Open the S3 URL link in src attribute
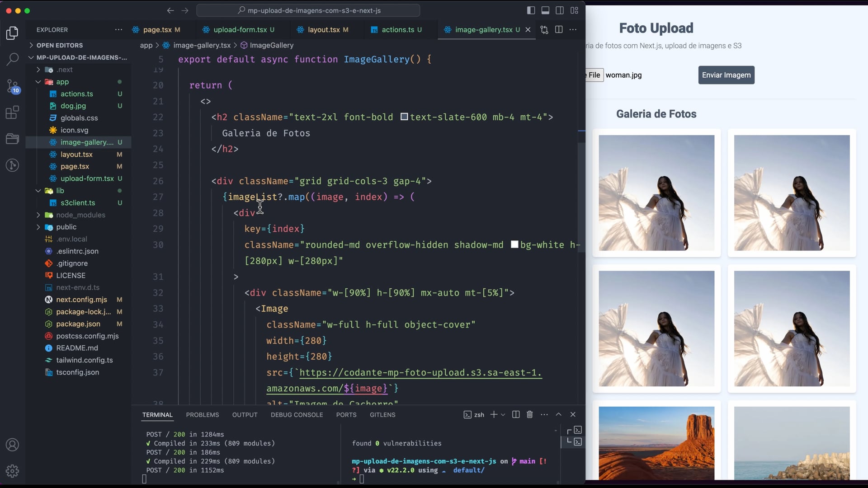 click(x=420, y=373)
